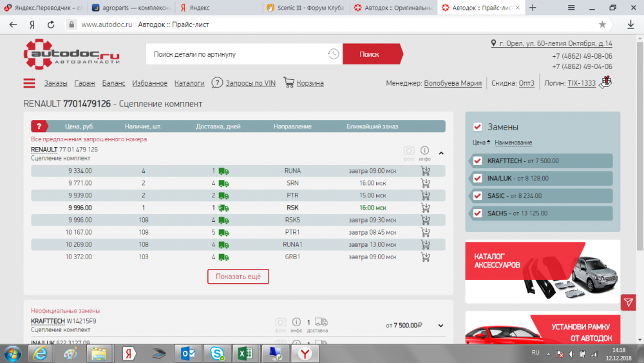Image resolution: width=644 pixels, height=363 pixels.
Task: Add the RUNA1 offer to cart
Action: tap(426, 244)
